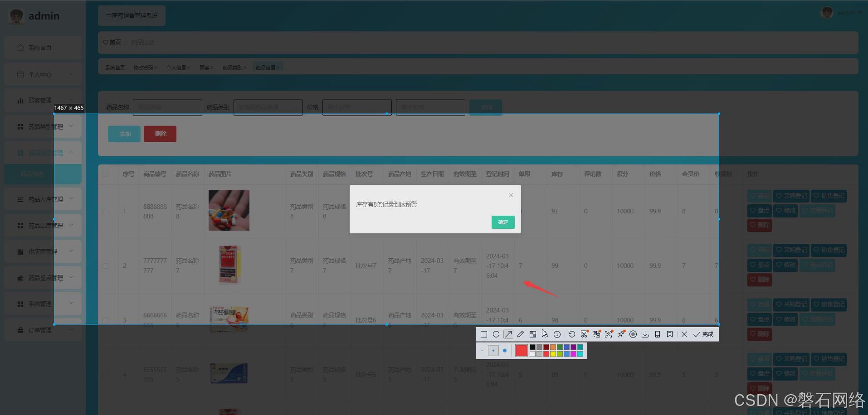
Task: Focus the minimum price input field
Action: point(357,107)
